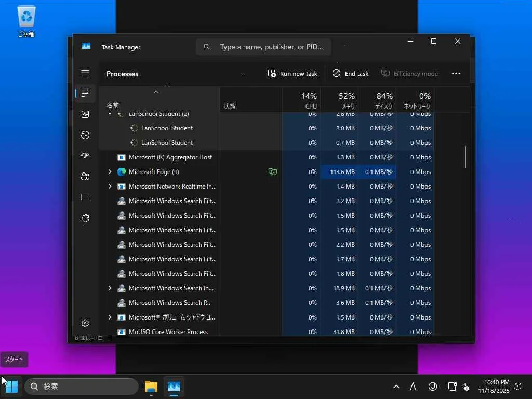This screenshot has height=399, width=532.
Task: Click Task Manager taskbar icon
Action: 174,387
